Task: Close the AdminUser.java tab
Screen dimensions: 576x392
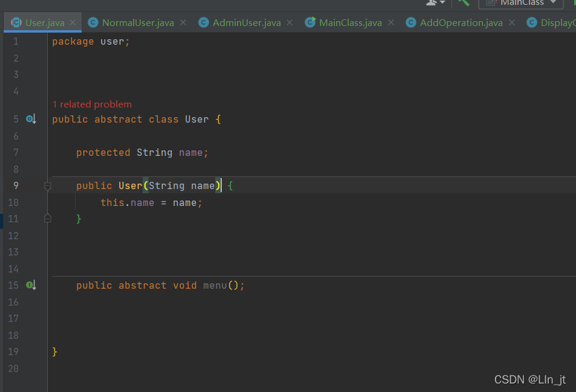Action: point(290,23)
